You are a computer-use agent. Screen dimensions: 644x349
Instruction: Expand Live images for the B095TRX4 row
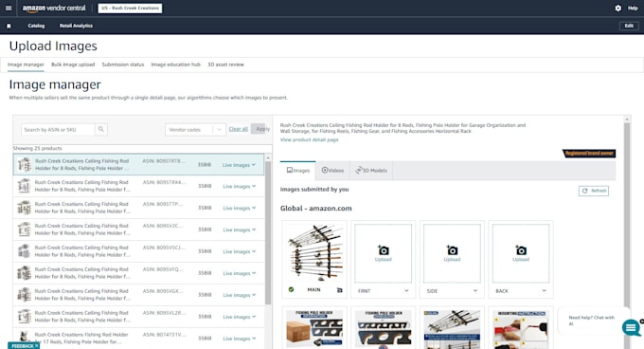[x=239, y=186]
